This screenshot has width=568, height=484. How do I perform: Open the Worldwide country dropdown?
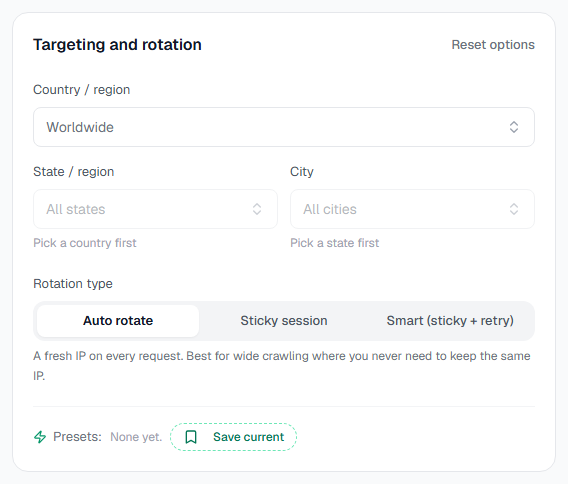[284, 127]
